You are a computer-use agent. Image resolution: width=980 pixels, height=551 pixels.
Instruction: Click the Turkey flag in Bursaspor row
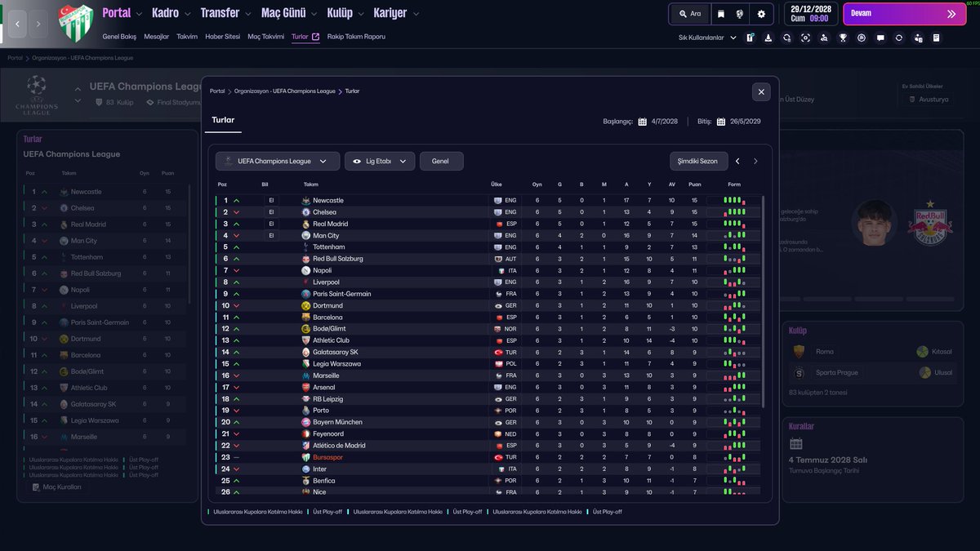(x=498, y=457)
